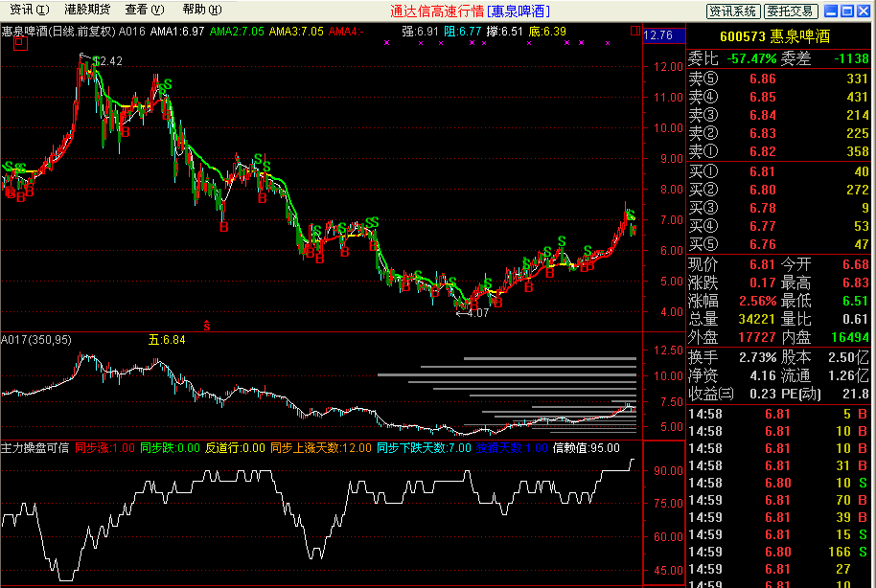Select the 卖⑤ 6.86 ask row
Image resolution: width=876 pixels, height=588 pixels.
778,79
